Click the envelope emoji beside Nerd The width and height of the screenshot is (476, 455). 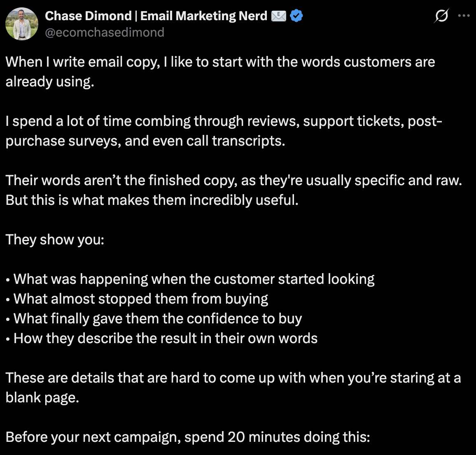click(278, 16)
